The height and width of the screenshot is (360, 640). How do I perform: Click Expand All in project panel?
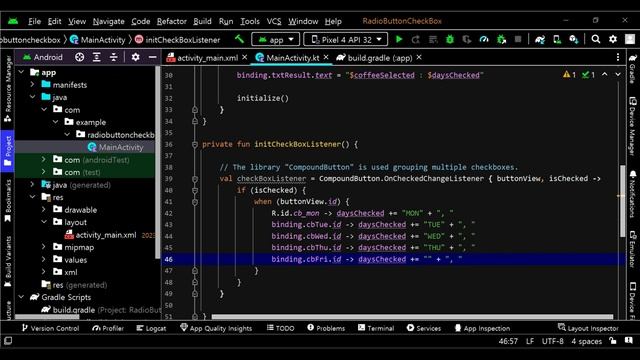[x=97, y=57]
